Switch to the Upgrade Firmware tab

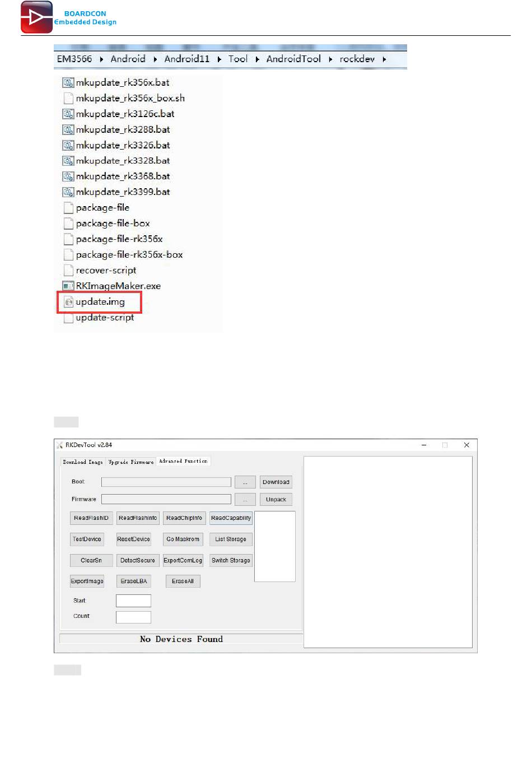tap(131, 462)
